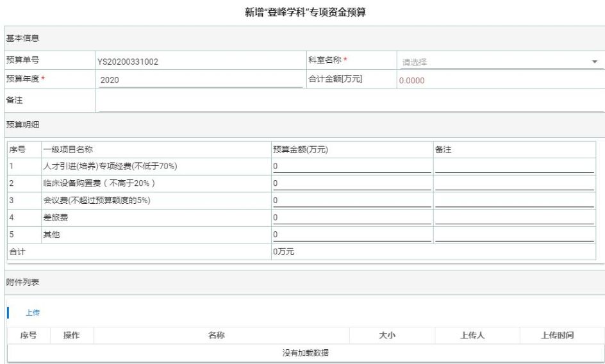605x364 pixels.
Task: Click the 名称 column header
Action: click(220, 336)
